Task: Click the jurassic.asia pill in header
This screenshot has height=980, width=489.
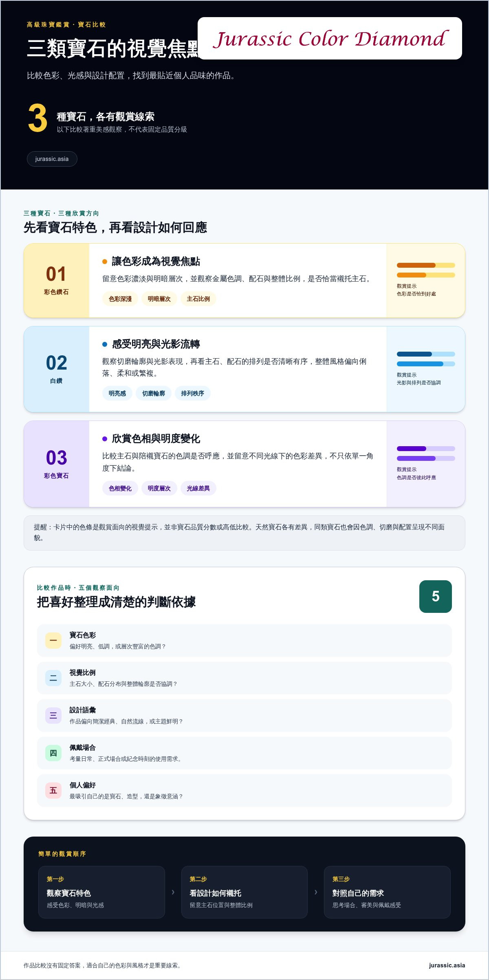Action: tap(52, 159)
